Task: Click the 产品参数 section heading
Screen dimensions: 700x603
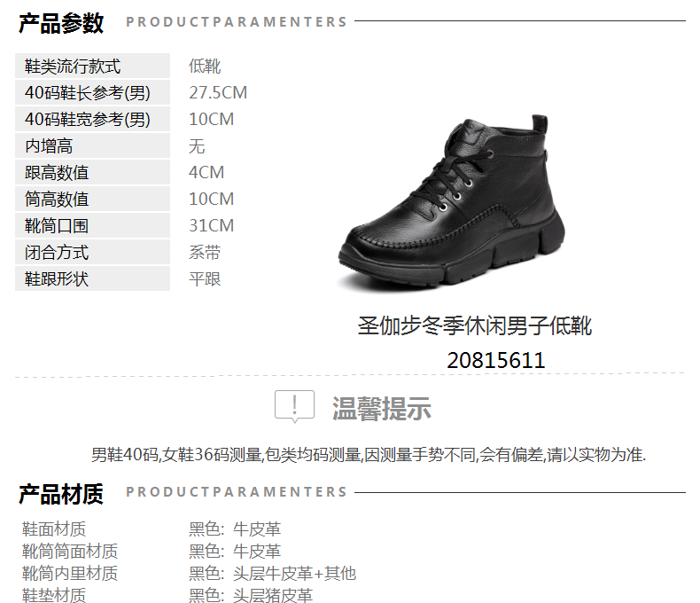Action: coord(61,23)
